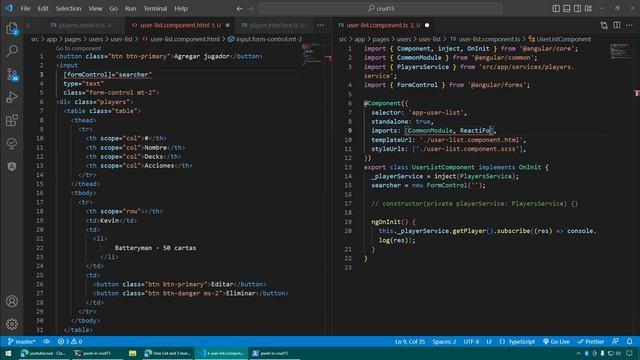Open File Explorer from the taskbar

click(x=132, y=353)
